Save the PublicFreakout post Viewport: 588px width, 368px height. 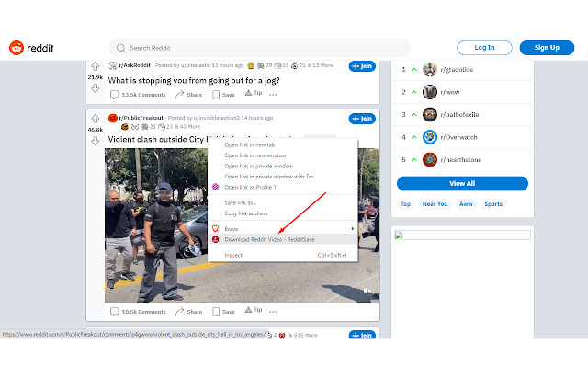[223, 312]
